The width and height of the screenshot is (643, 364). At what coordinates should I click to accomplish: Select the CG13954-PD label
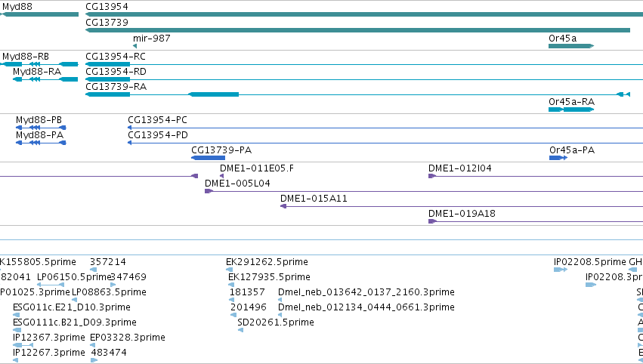click(x=158, y=135)
